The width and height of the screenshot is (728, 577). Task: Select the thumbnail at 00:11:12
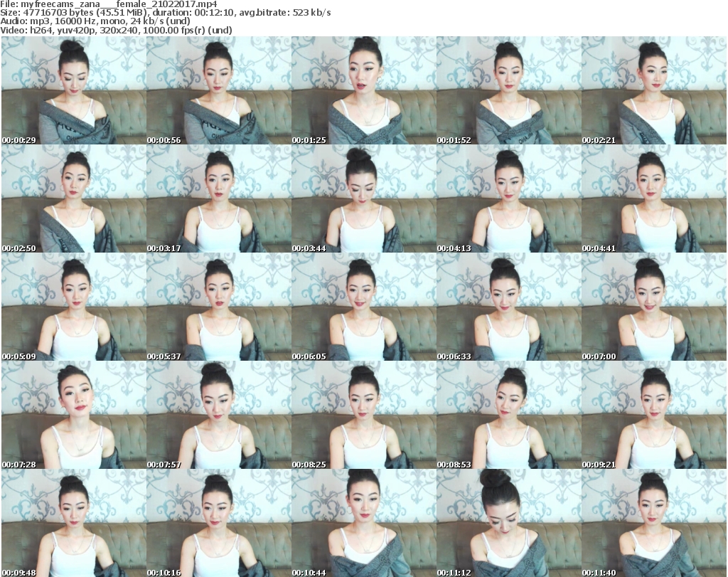click(509, 523)
